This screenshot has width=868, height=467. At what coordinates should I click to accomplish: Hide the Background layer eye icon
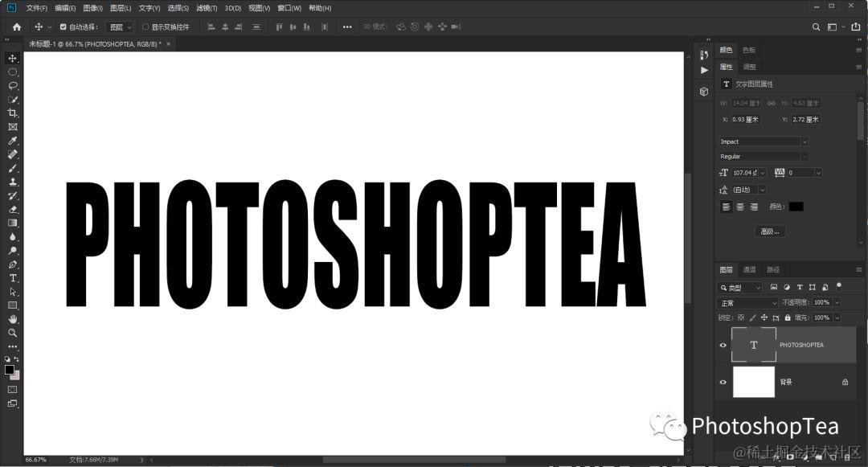(x=723, y=382)
